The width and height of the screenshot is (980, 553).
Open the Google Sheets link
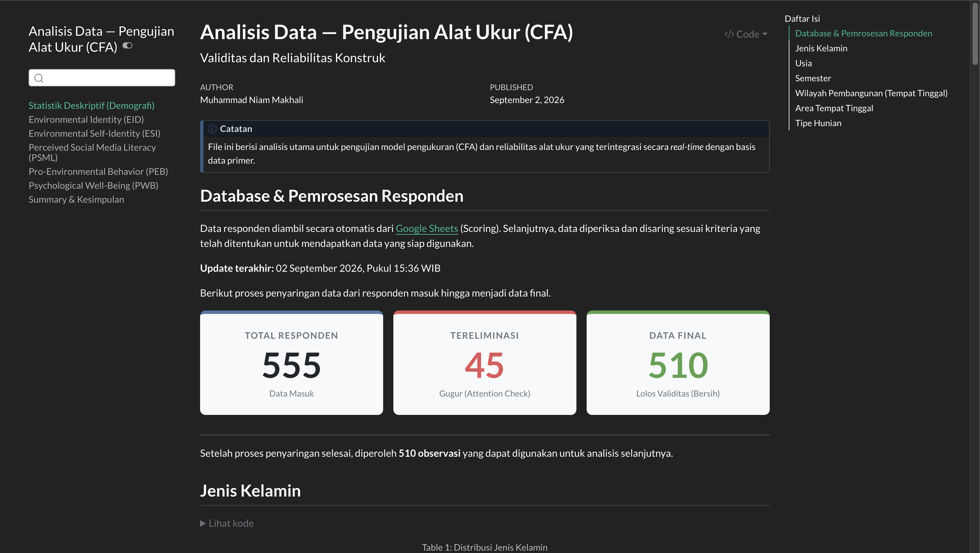[426, 228]
